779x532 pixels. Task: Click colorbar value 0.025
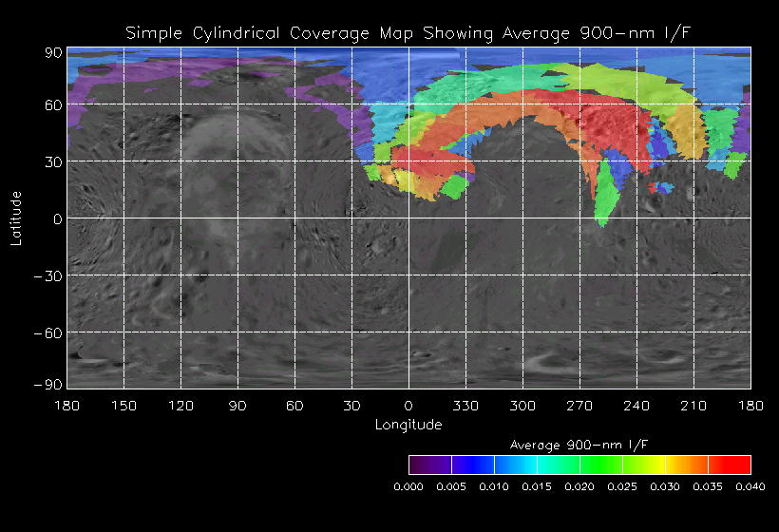point(622,486)
